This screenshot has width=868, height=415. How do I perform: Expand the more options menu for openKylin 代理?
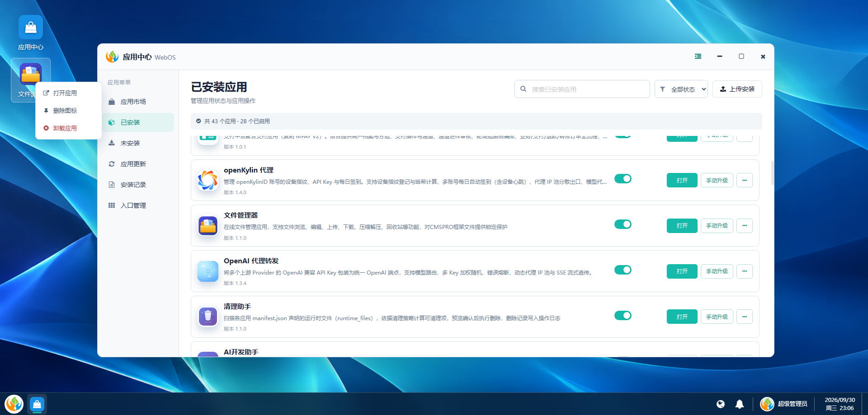click(745, 180)
